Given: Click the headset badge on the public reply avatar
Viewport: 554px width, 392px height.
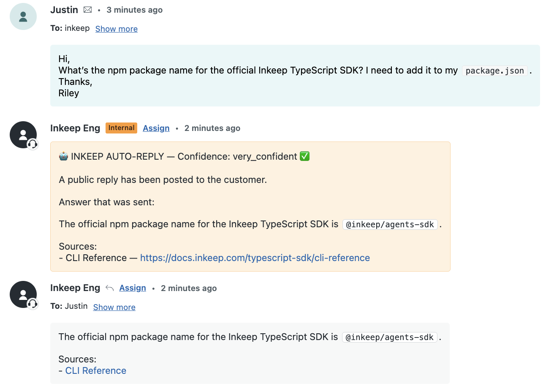Looking at the screenshot, I should (33, 304).
